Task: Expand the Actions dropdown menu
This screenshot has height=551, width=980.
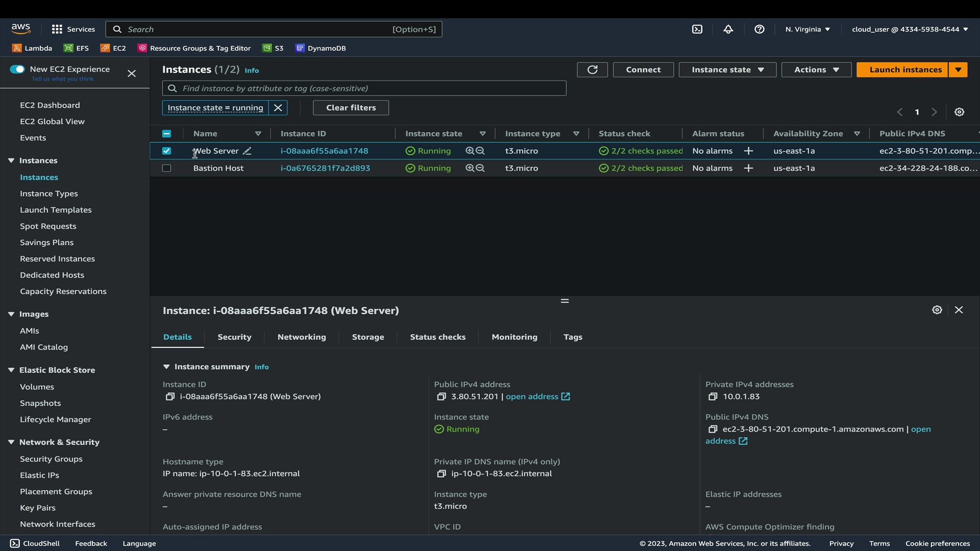Action: pos(816,70)
